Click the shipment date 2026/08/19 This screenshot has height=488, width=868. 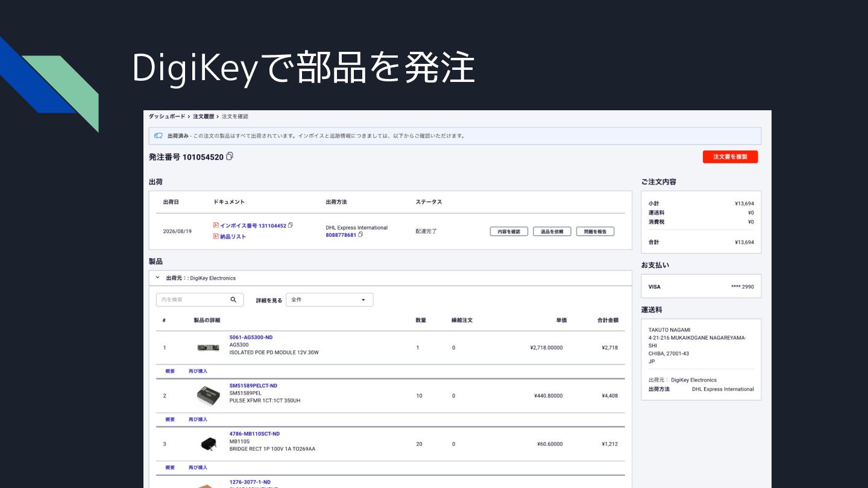pyautogui.click(x=177, y=231)
